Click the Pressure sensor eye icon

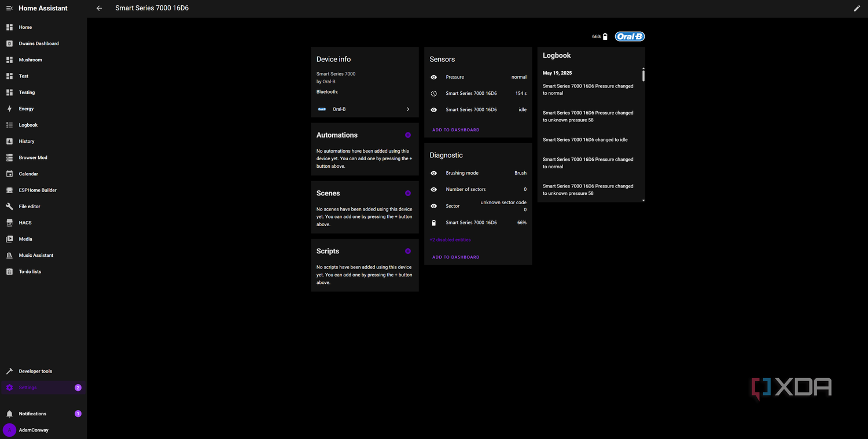(434, 77)
